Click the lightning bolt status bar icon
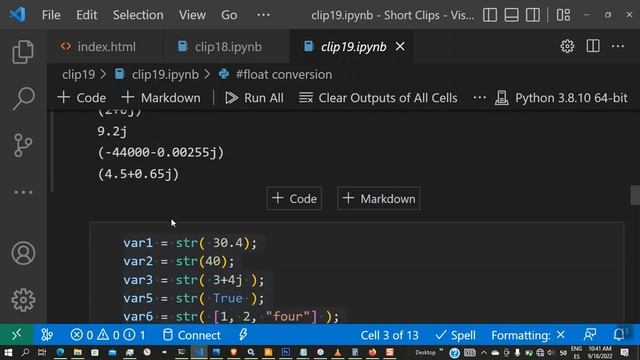 [243, 335]
